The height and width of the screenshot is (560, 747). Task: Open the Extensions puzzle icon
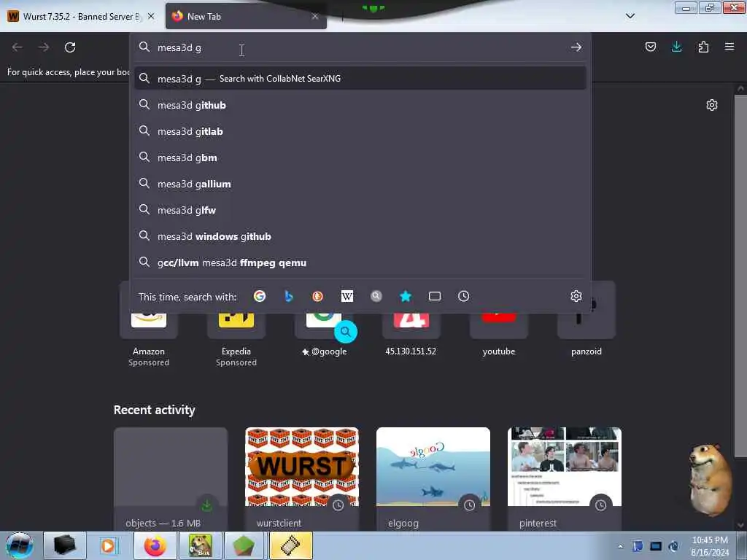point(703,47)
